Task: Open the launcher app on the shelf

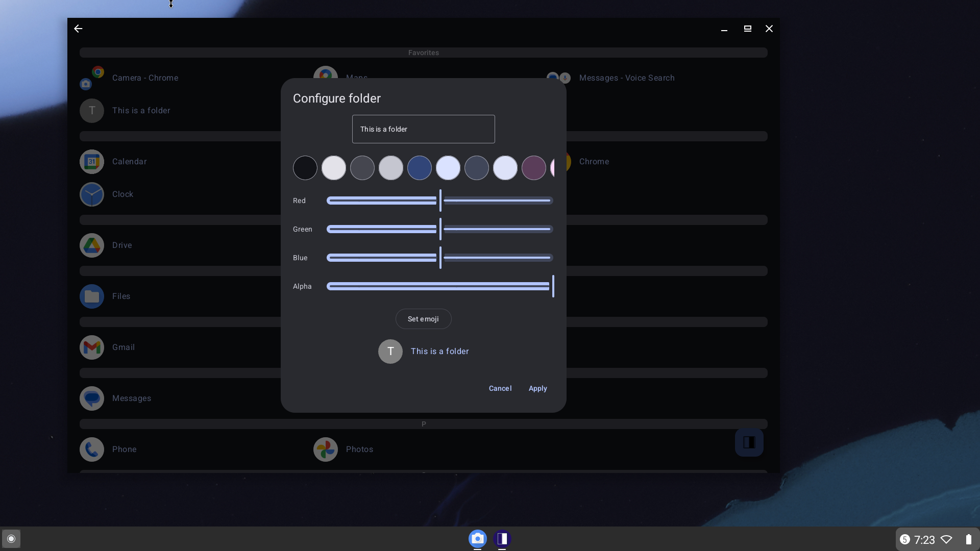Action: click(x=502, y=539)
